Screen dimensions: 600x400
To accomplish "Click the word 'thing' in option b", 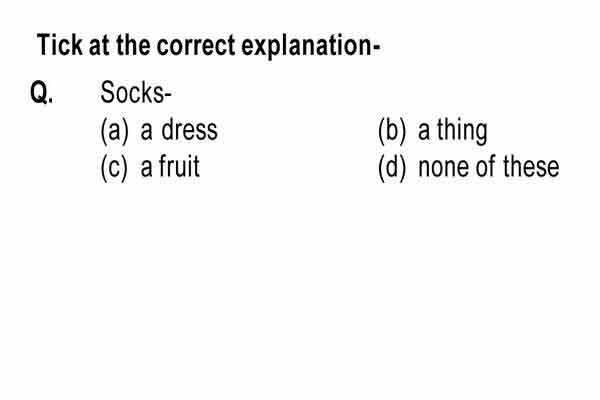I will click(x=462, y=131).
